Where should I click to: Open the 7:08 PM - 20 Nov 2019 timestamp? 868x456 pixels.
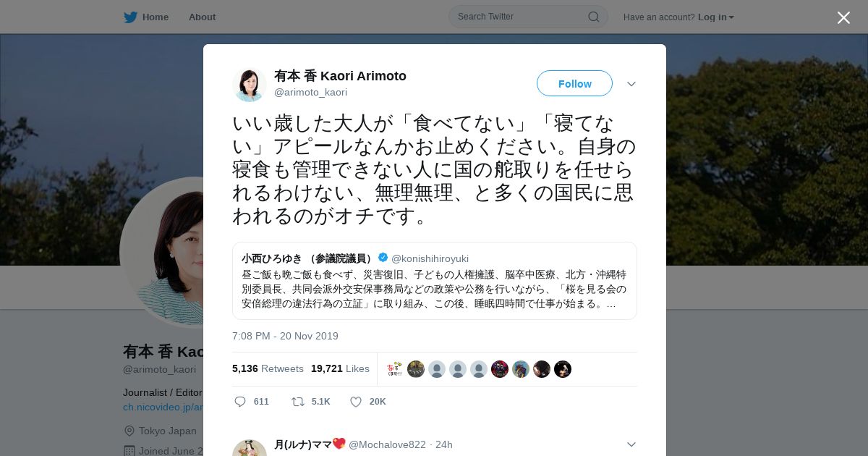click(285, 336)
